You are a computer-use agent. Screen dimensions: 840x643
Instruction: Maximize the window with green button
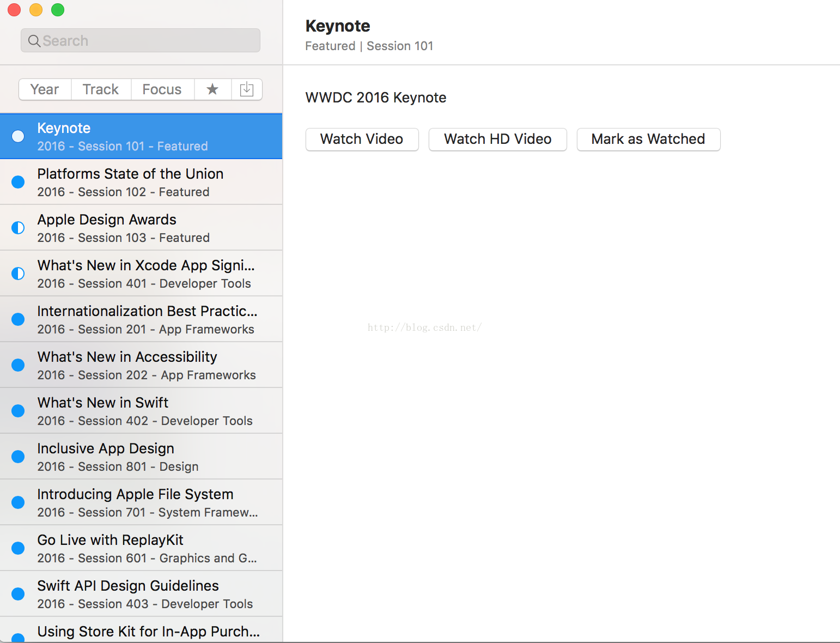click(58, 10)
